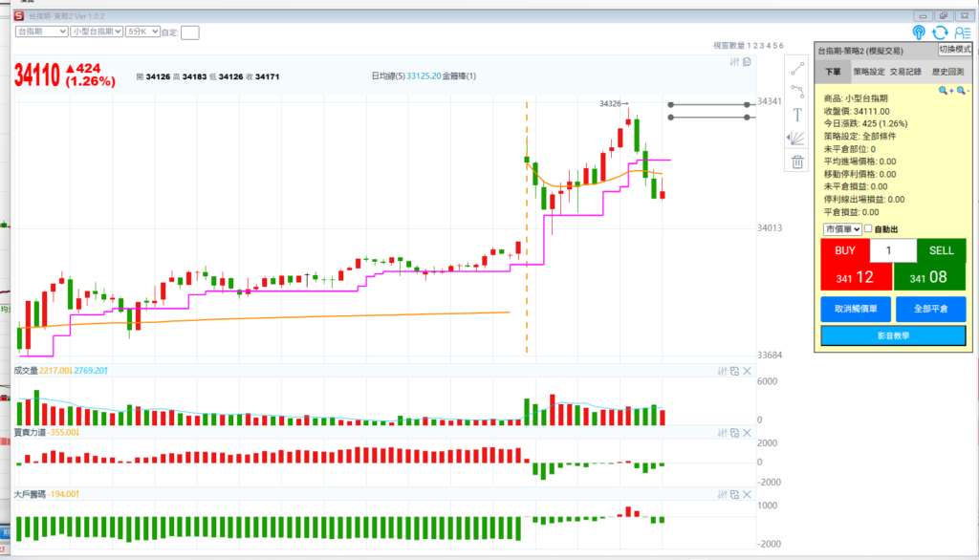
Task: Open the 5分K timeframe dropdown
Action: pyautogui.click(x=142, y=32)
